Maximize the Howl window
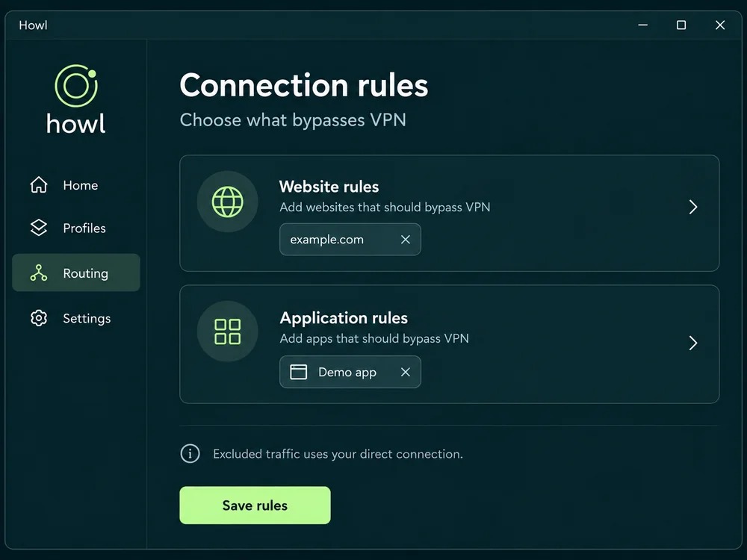 [681, 25]
